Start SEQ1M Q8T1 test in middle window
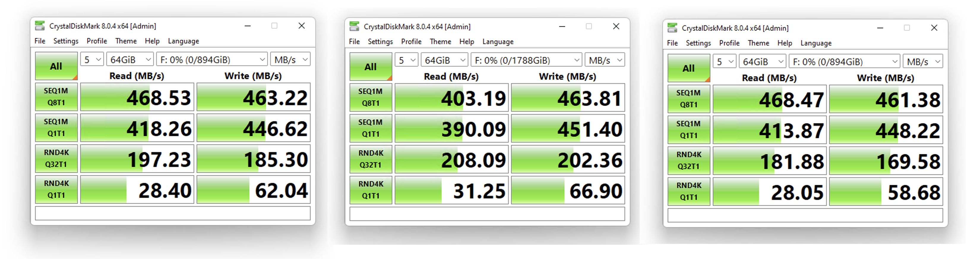980x259 pixels. click(371, 97)
